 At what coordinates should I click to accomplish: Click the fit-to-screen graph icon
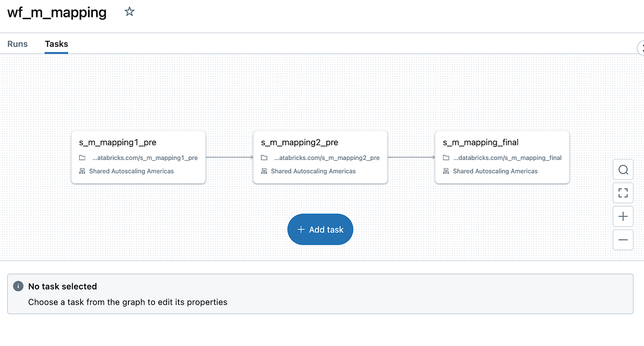pos(623,193)
